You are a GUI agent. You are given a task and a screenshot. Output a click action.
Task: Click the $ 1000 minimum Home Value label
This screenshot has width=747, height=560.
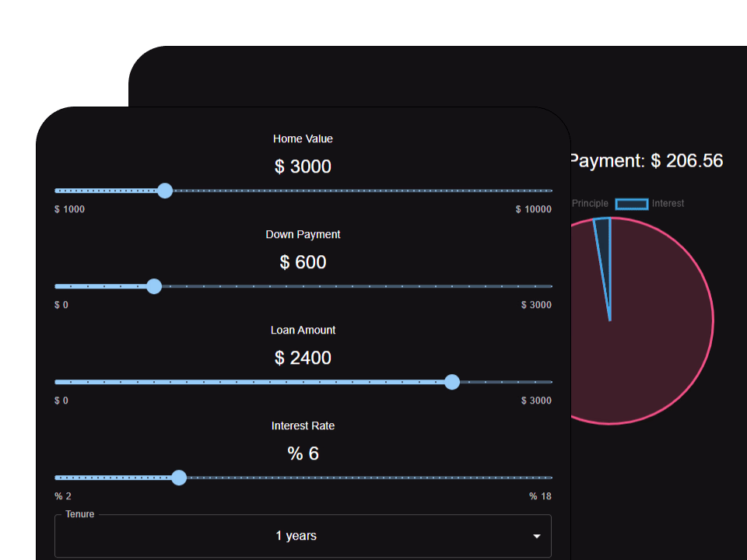[69, 209]
